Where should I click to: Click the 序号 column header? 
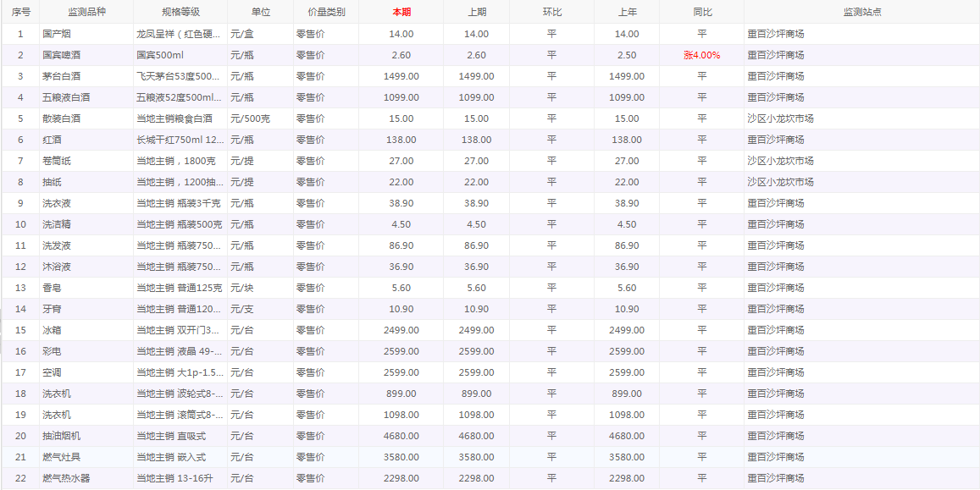(20, 12)
